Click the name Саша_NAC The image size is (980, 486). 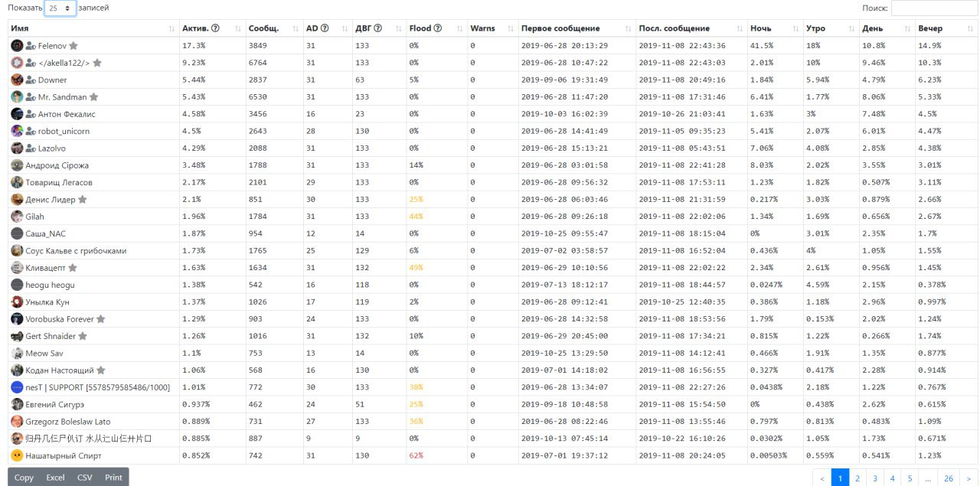(45, 233)
